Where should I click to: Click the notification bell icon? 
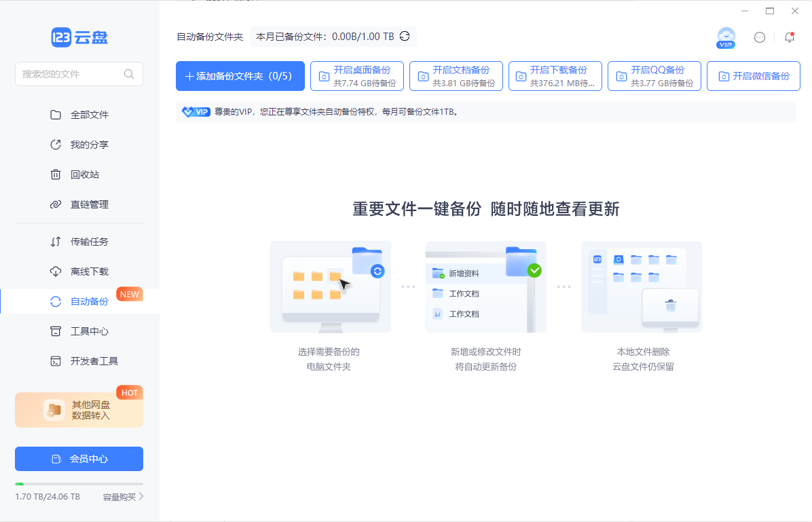(x=789, y=38)
